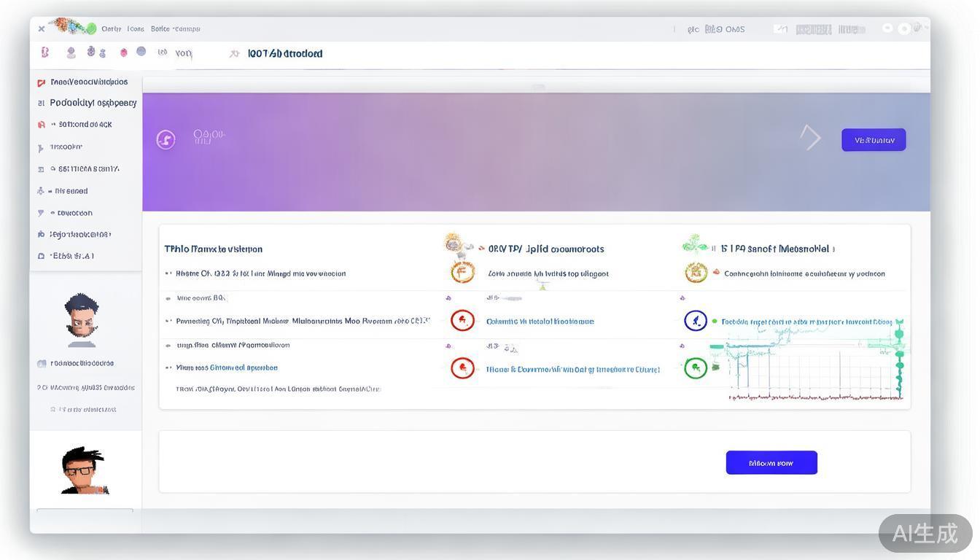Click the ornate orange circle icon in middle column
980x560 pixels.
pos(462,273)
